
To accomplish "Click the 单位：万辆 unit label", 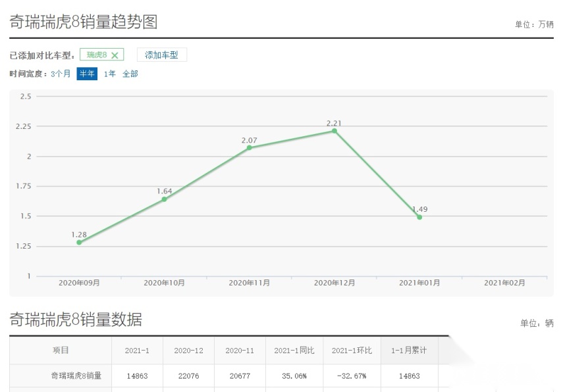I will 534,24.
